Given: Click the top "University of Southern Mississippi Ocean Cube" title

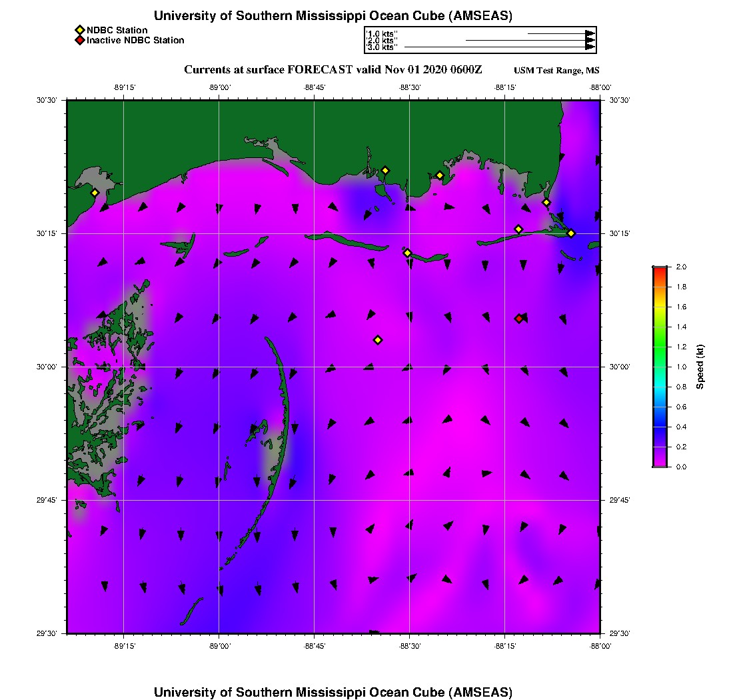Looking at the screenshot, I should 333,16.
